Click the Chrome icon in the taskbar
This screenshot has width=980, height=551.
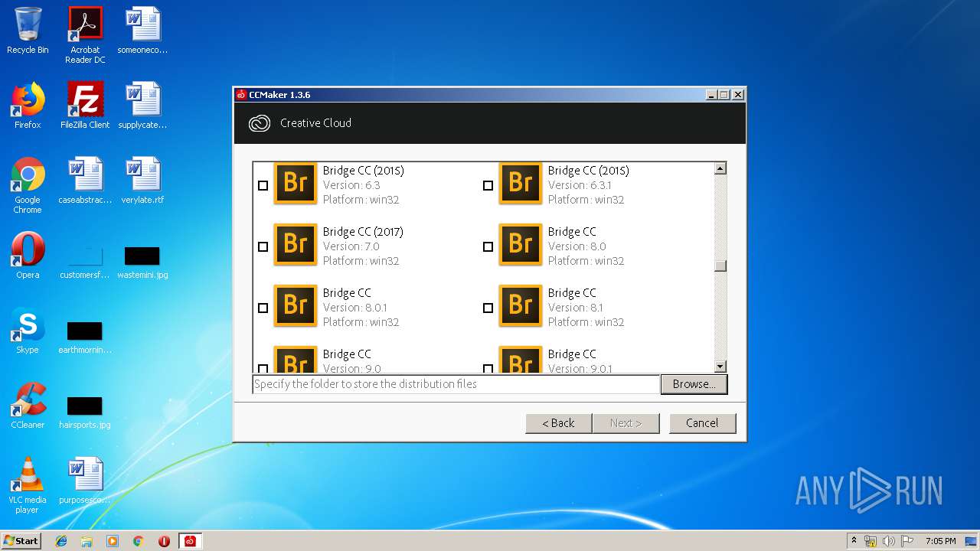(x=139, y=541)
